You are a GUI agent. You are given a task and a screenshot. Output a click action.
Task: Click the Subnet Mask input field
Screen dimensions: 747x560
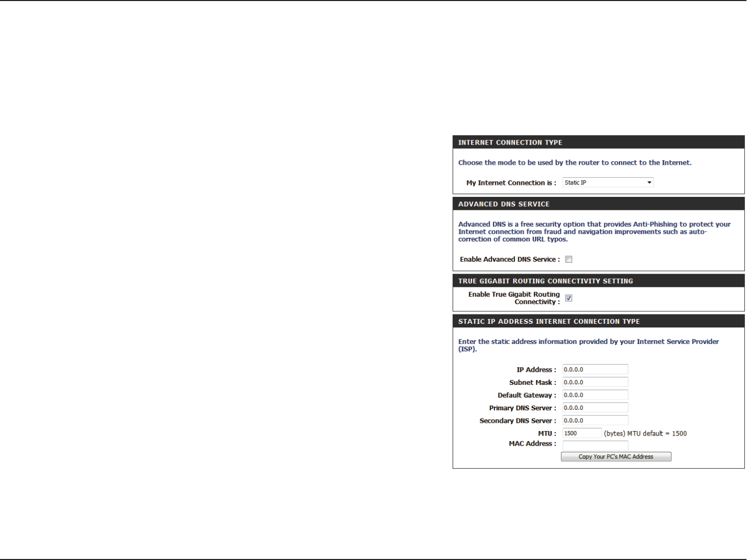595,382
